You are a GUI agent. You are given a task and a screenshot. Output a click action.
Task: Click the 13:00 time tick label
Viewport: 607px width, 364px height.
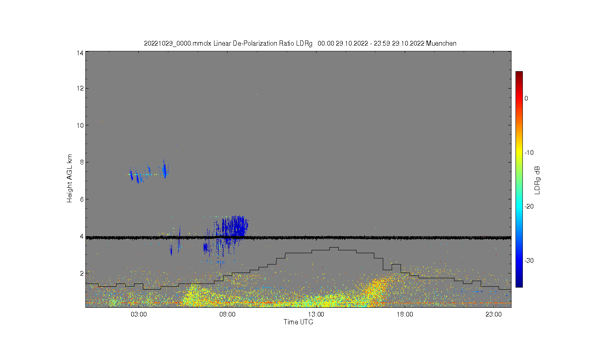coord(316,315)
